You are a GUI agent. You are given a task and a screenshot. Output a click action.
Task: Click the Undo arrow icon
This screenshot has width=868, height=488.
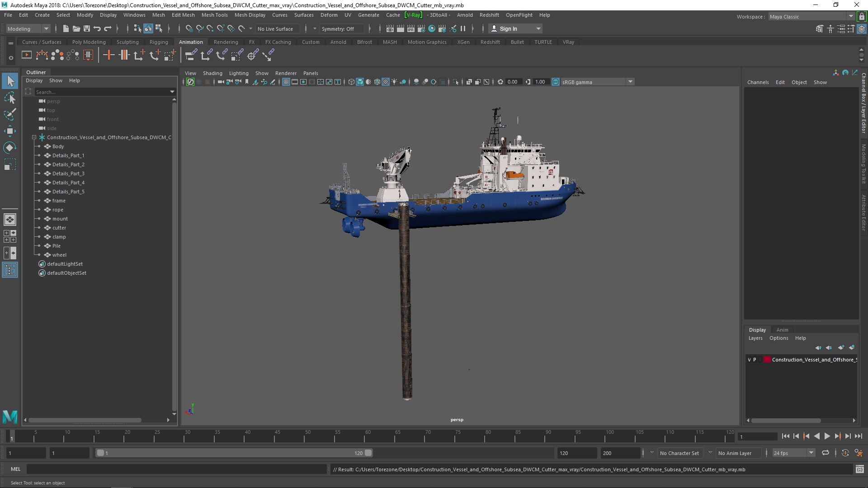coord(97,28)
